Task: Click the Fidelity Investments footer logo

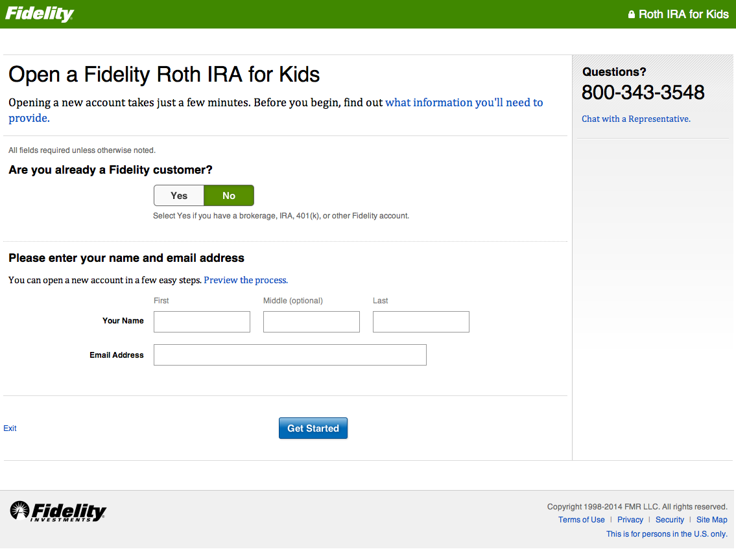Action: (x=58, y=511)
